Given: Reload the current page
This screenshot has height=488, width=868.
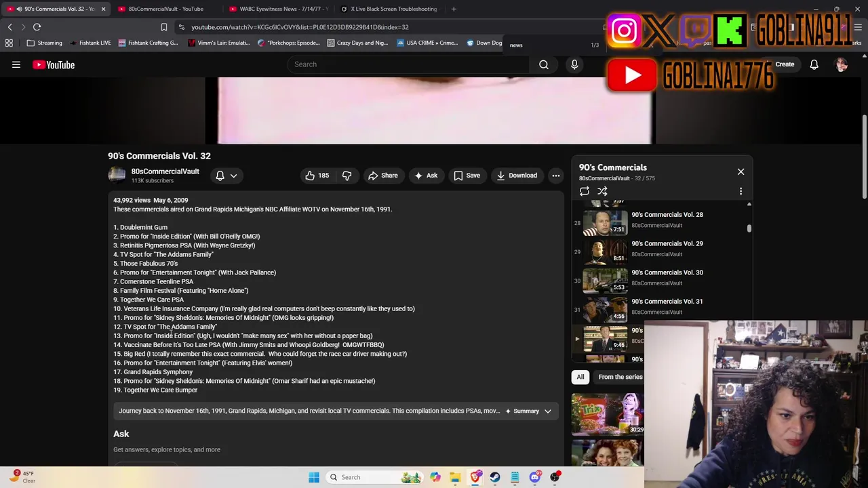Looking at the screenshot, I should 37,27.
